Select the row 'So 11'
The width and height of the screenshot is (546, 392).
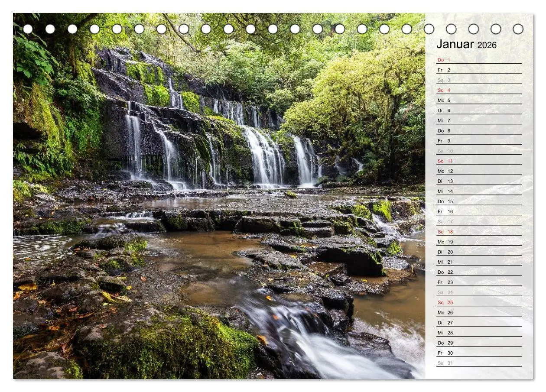pyautogui.click(x=479, y=161)
